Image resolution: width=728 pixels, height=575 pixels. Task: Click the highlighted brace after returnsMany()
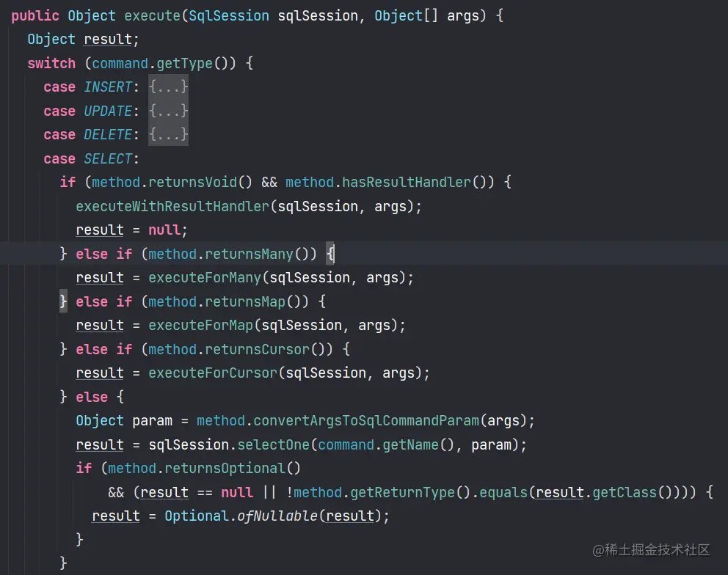(x=330, y=254)
